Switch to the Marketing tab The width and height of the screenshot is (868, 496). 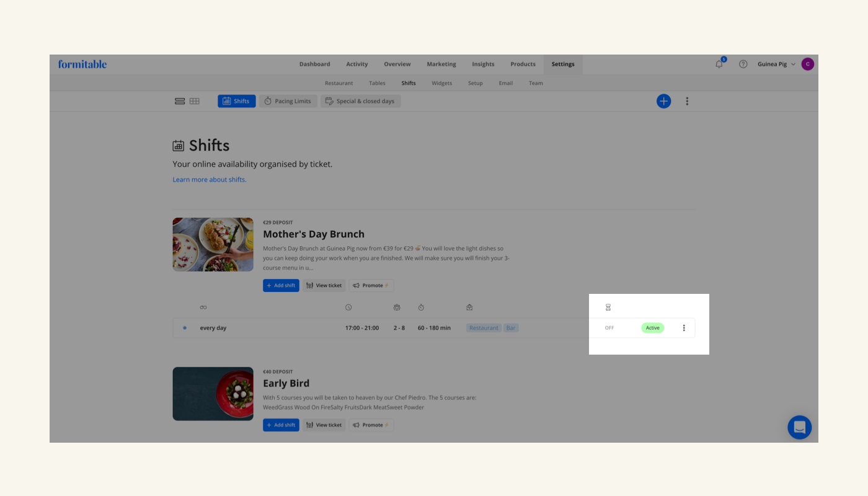[441, 64]
